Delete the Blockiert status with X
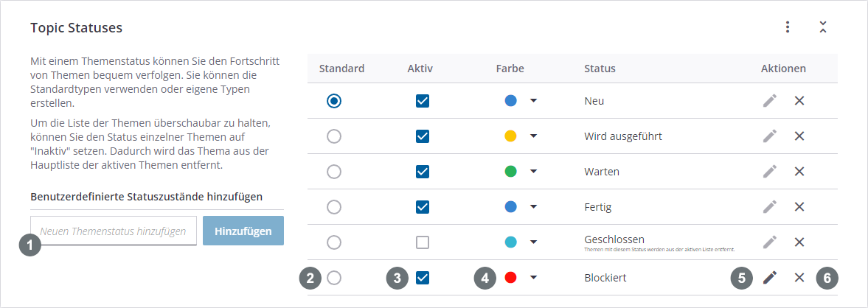868x308 pixels. pyautogui.click(x=799, y=278)
